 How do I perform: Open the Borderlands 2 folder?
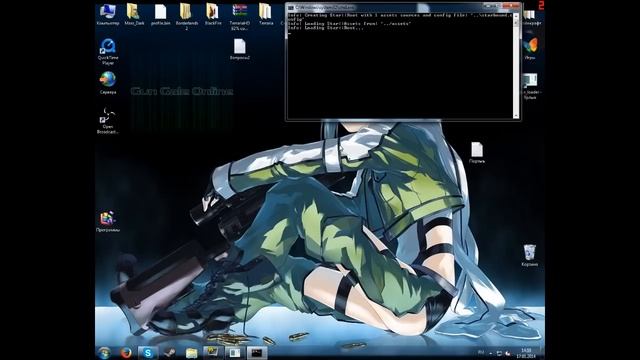(187, 16)
